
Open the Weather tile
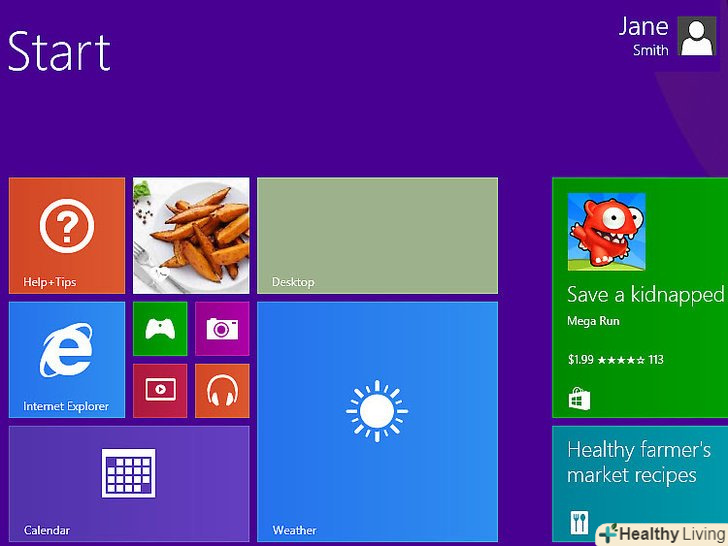tap(377, 422)
